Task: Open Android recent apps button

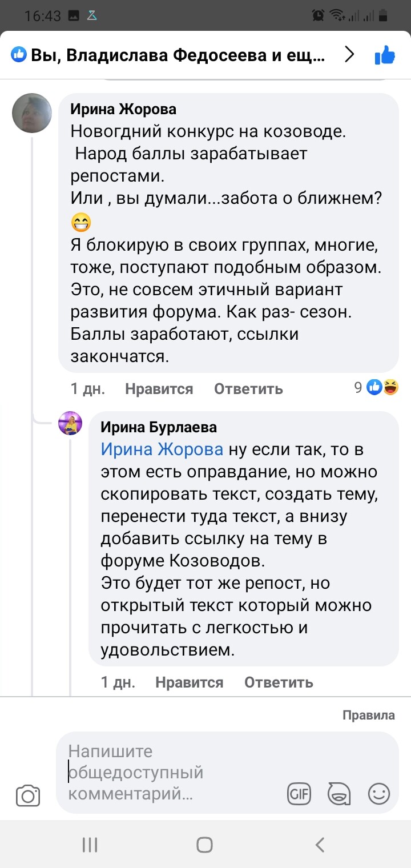Action: [x=90, y=845]
